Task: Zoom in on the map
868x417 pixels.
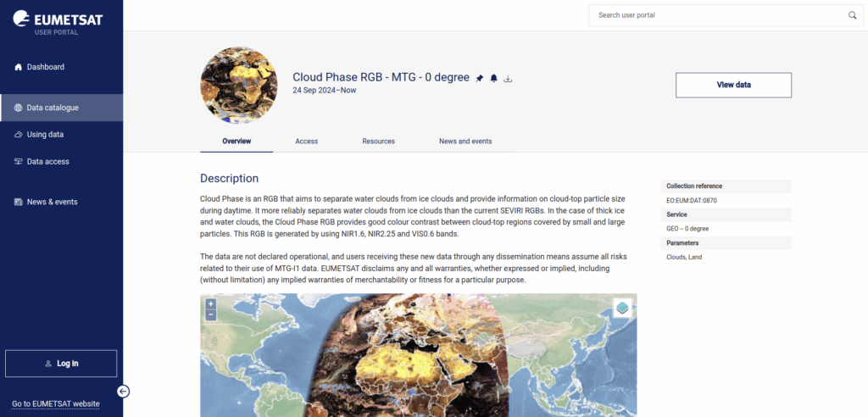Action: pos(211,303)
